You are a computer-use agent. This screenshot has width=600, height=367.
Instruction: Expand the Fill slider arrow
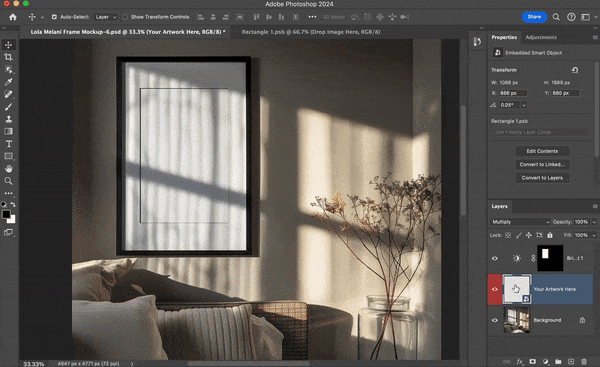[594, 235]
